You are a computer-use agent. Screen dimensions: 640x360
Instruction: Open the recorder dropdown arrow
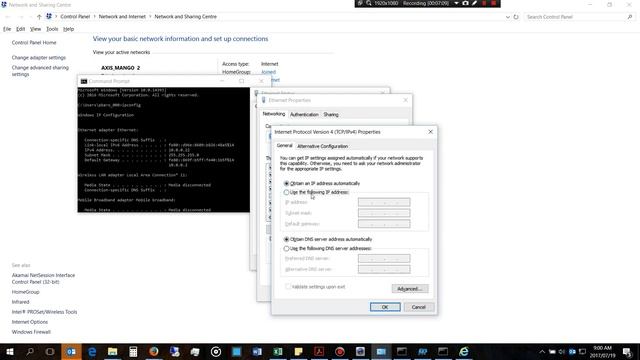(x=456, y=3)
